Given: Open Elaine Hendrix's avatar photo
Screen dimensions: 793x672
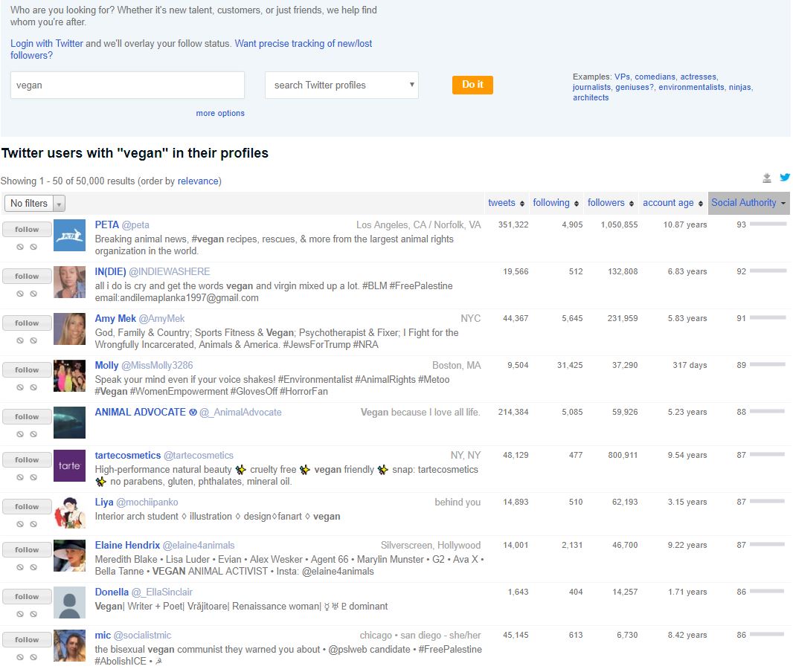Looking at the screenshot, I should pos(69,556).
